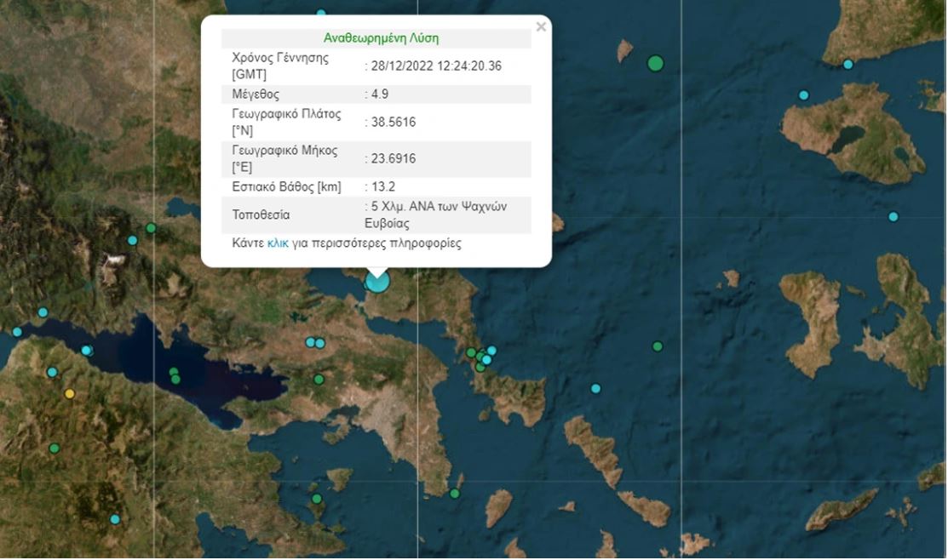Click the "Αναθεωρημένη Λύση" popup header
Image resolution: width=948 pixels, height=560 pixels.
[381, 38]
